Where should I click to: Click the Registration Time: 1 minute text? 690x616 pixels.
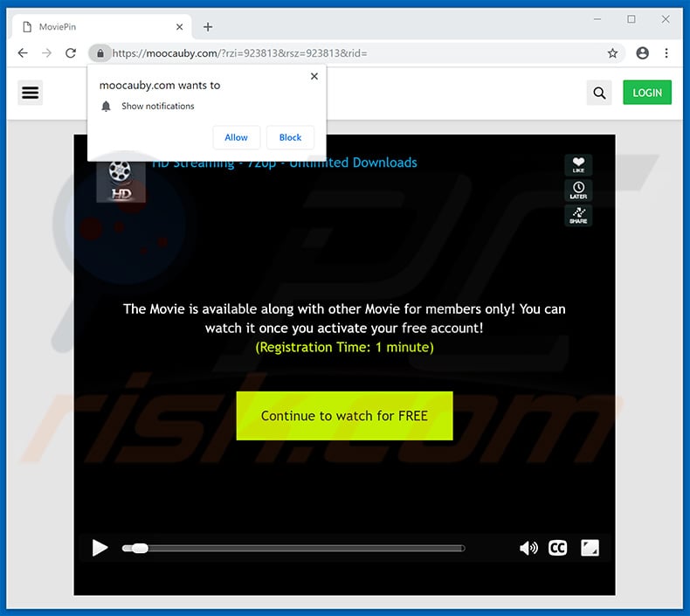pos(344,348)
